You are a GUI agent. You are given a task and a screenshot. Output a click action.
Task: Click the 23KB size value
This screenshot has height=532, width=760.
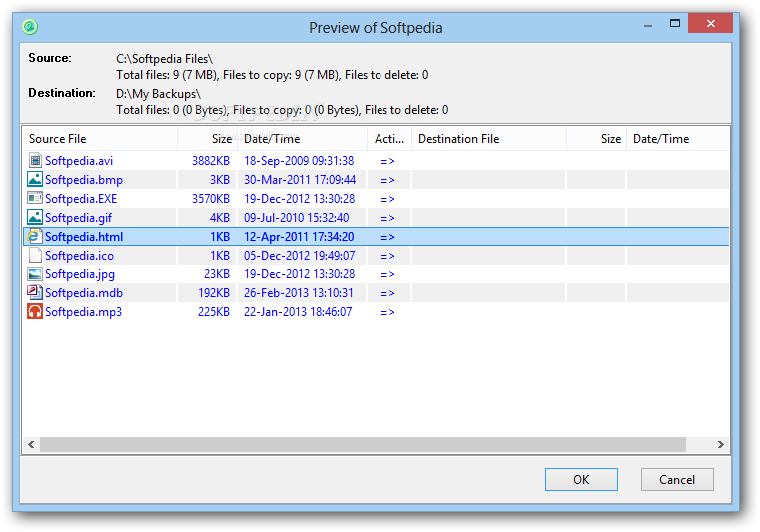click(x=216, y=274)
